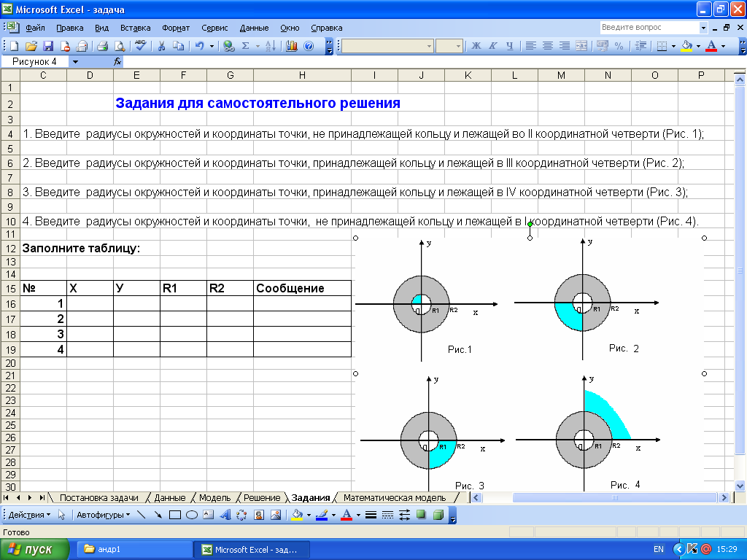Click the Print icon in the toolbar

pyautogui.click(x=102, y=46)
